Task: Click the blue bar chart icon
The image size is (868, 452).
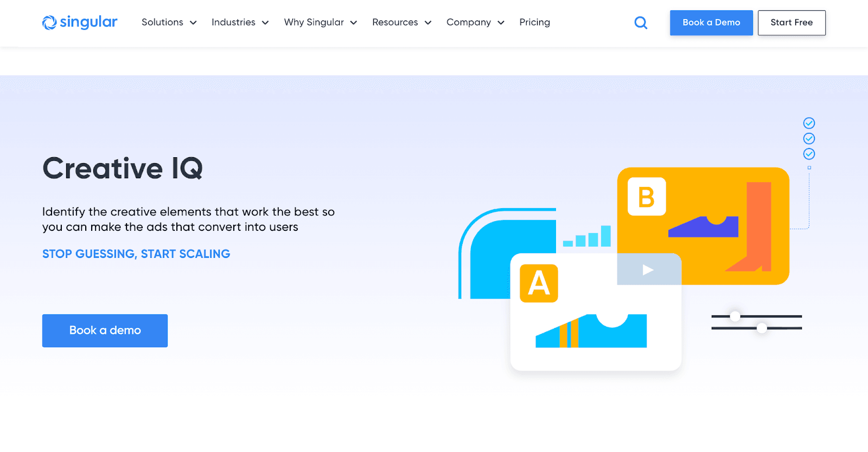Action: pyautogui.click(x=588, y=237)
